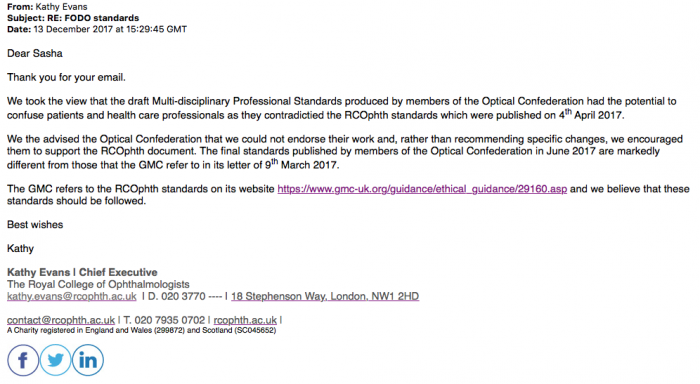Screen dimensions: 700x384
Task: Click the subject line RE: FODO standards
Action: 93,18
